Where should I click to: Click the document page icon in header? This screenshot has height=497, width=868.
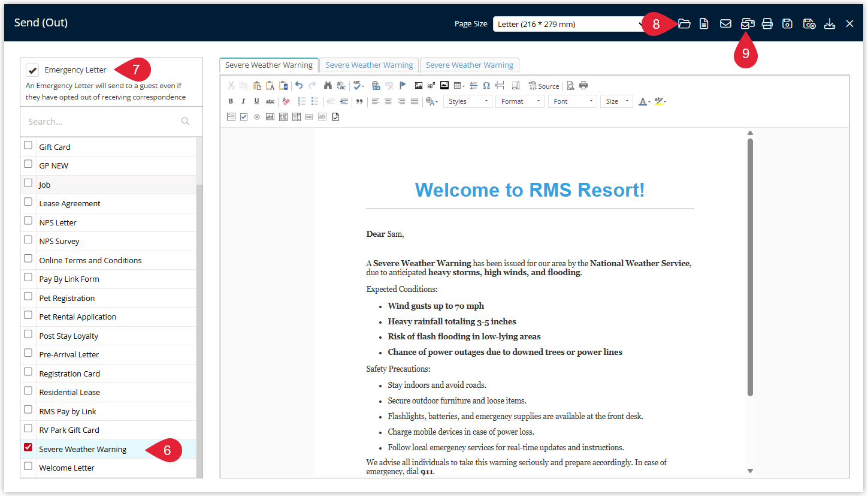[704, 24]
